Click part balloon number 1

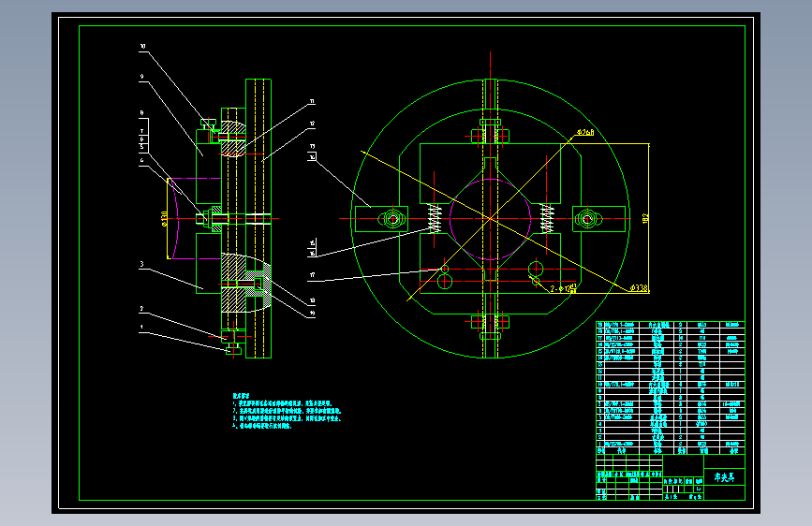tap(141, 328)
